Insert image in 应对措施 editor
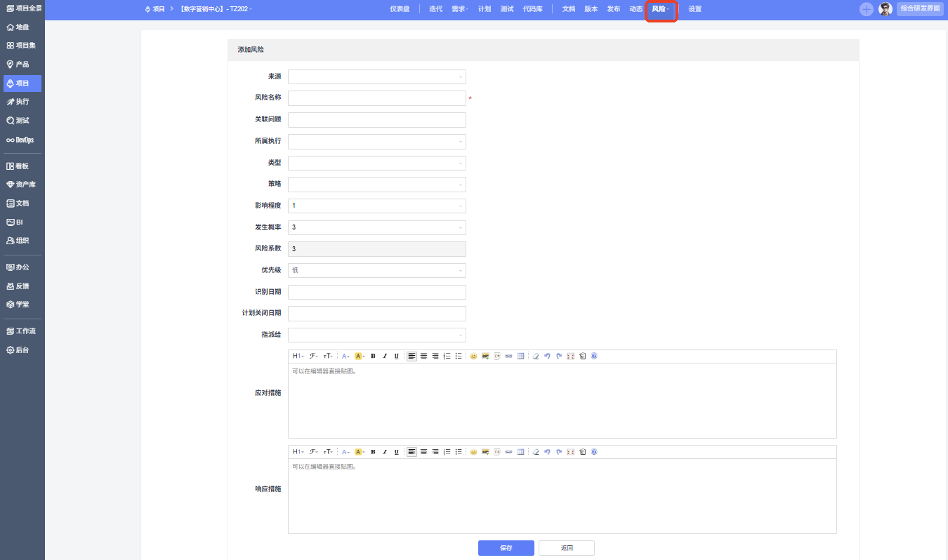The image size is (948, 560). pyautogui.click(x=485, y=356)
